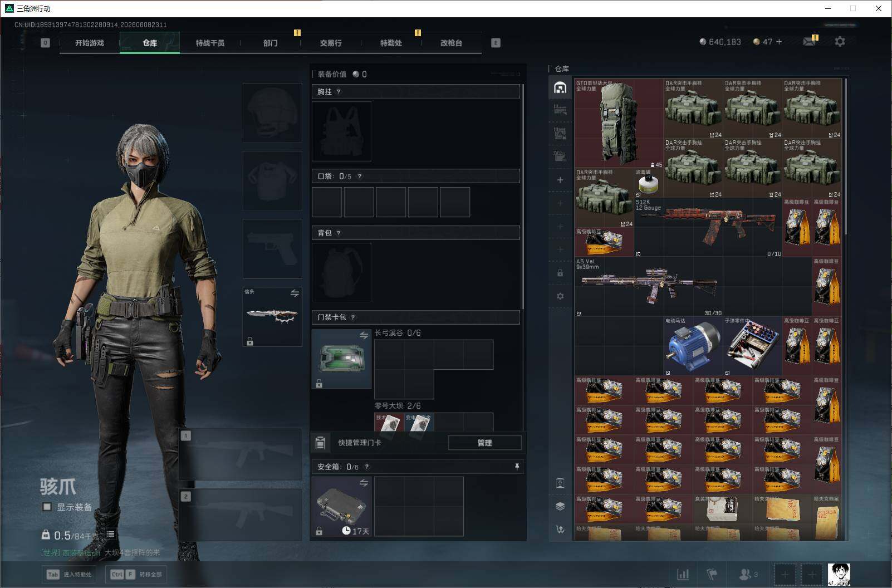This screenshot has height=588, width=892.
Task: Toggle the pin icon on 安全箱 header
Action: [517, 467]
